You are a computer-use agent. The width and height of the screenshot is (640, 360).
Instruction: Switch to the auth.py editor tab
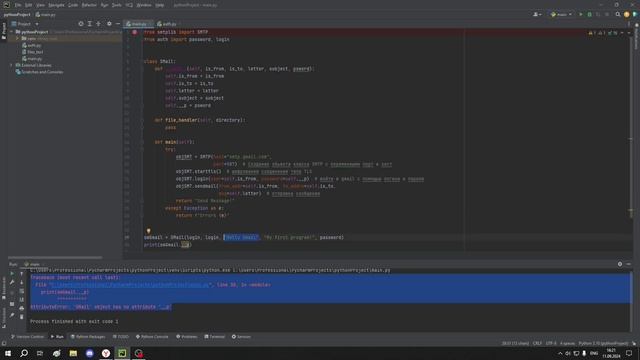[167, 24]
